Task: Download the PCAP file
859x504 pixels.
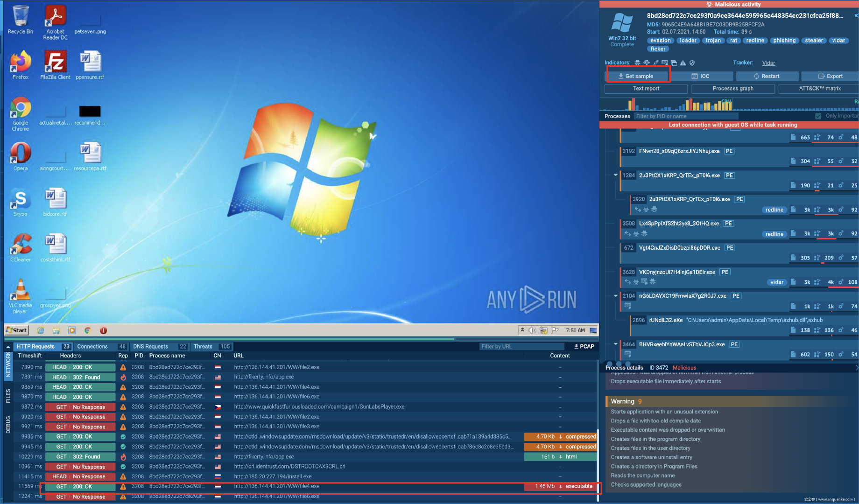Action: click(584, 347)
